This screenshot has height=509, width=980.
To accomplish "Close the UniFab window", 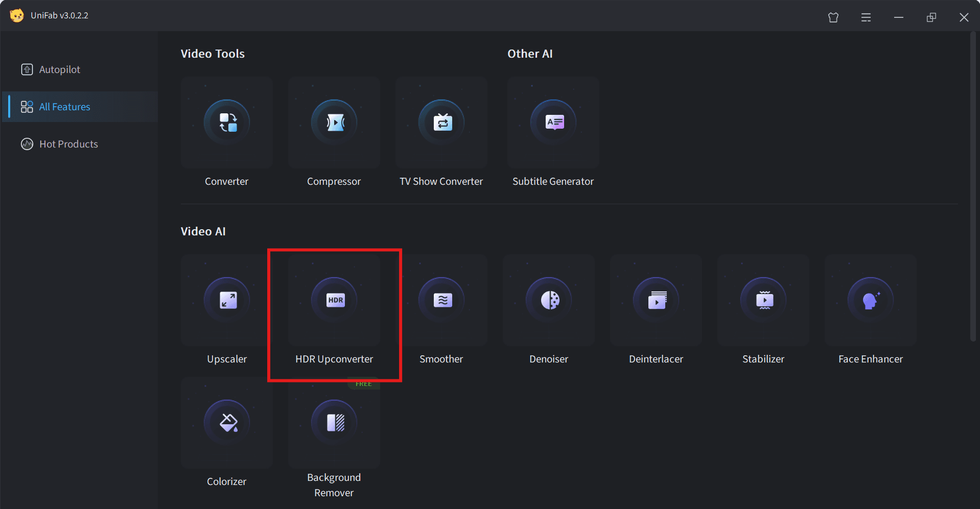I will point(964,17).
